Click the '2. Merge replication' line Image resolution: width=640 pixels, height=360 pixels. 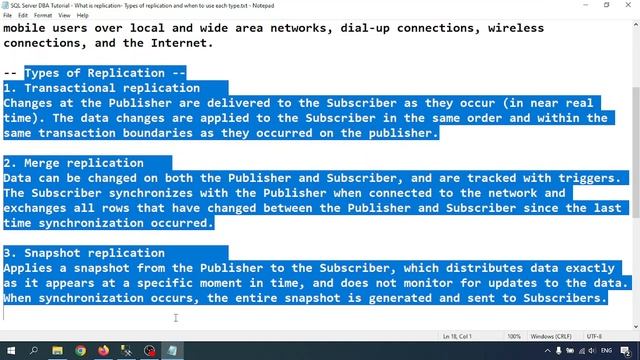pos(73,163)
